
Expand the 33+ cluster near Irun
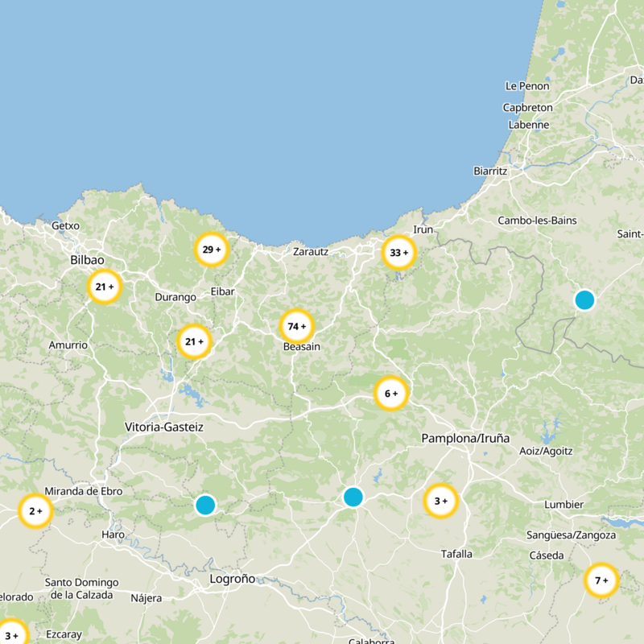pos(398,252)
